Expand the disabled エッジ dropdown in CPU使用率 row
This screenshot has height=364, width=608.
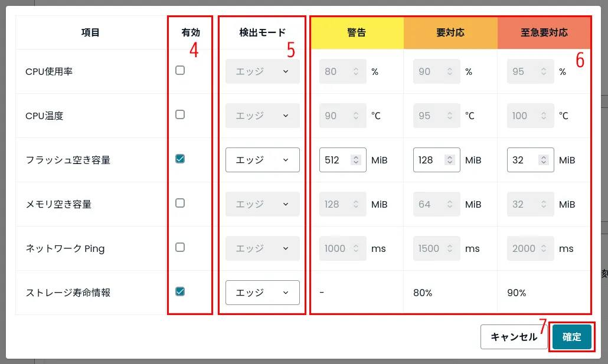(x=262, y=71)
